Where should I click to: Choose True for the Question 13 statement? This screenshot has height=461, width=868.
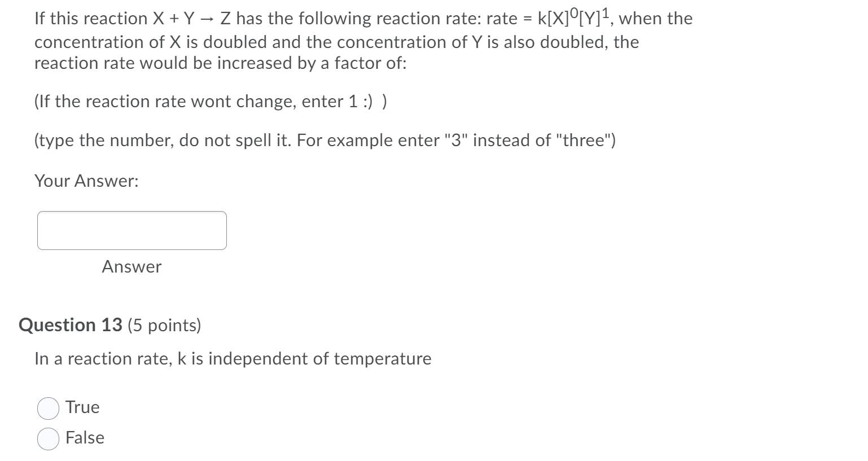[49, 407]
